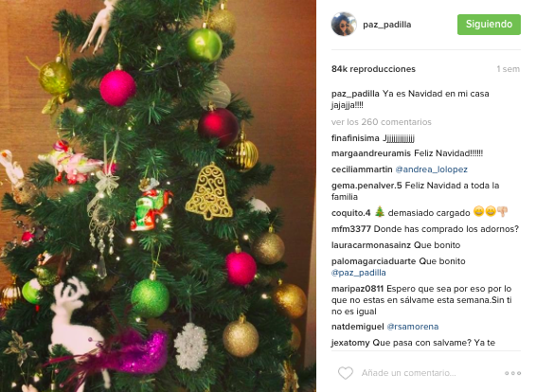
Task: Click the 1 sem post timestamp
Action: (508, 69)
